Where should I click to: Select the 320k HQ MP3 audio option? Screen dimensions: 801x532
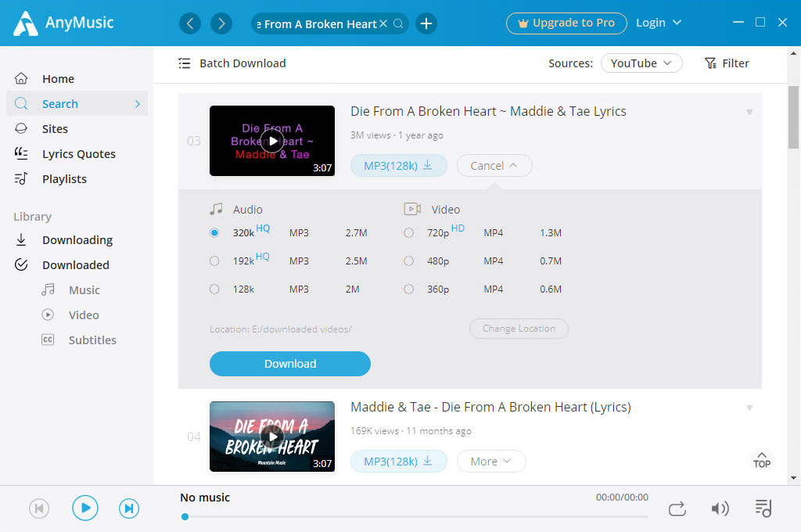coord(214,233)
